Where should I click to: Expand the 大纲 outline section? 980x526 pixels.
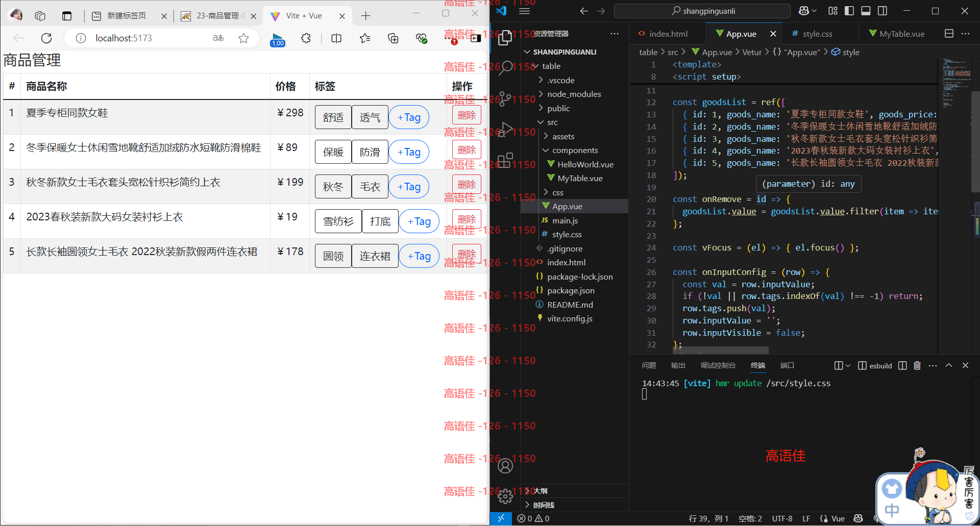[x=575, y=491]
